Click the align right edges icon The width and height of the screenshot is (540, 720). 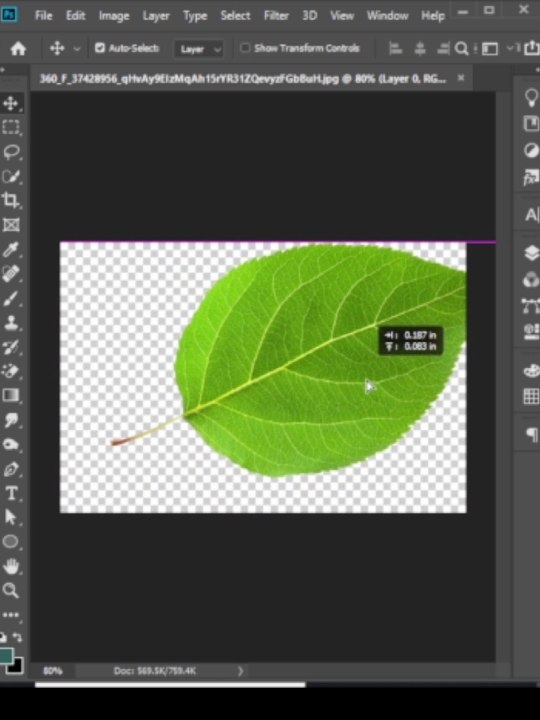(x=443, y=48)
